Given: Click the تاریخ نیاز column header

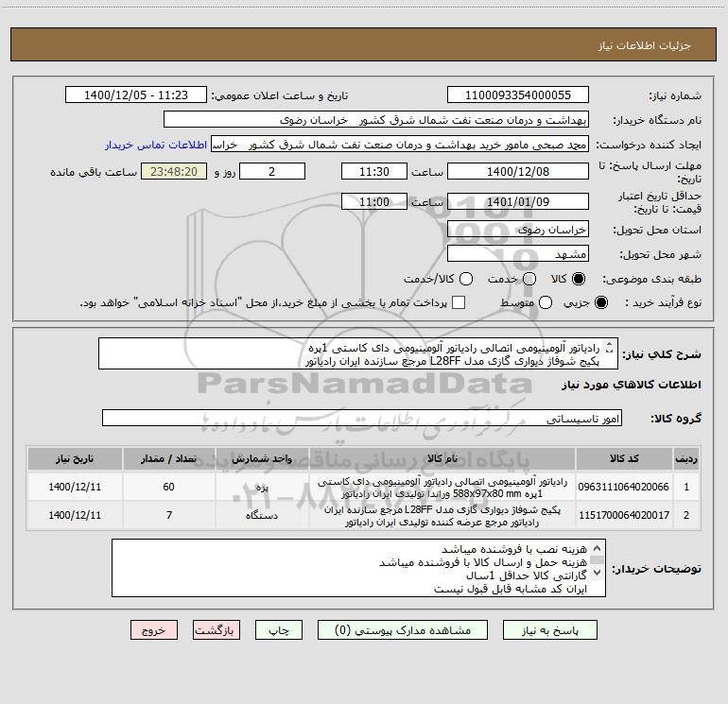Looking at the screenshot, I should (75, 459).
